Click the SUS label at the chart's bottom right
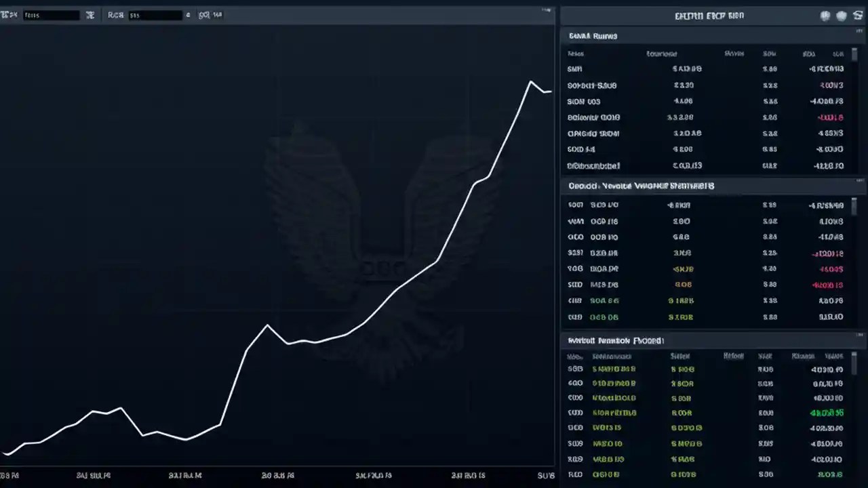 click(546, 475)
